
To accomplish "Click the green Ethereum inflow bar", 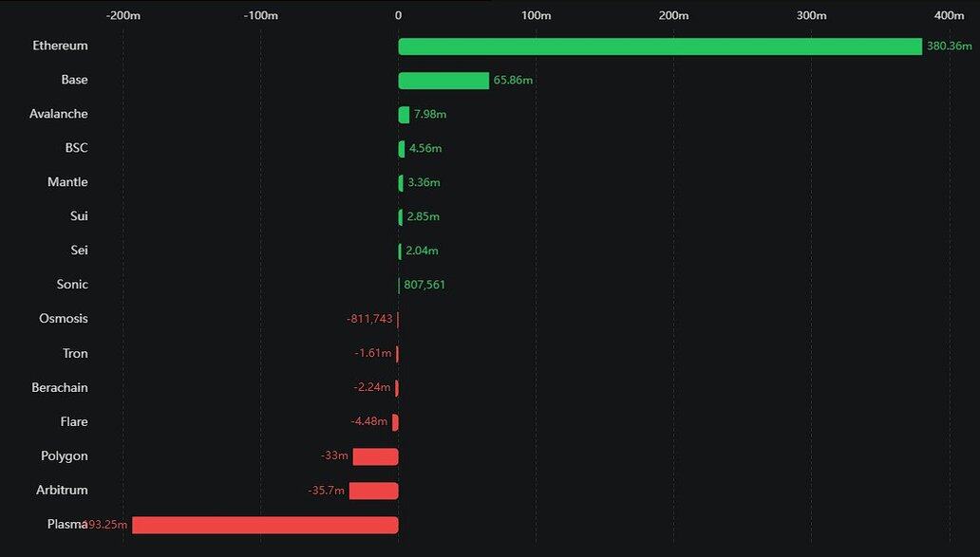I will (660, 46).
